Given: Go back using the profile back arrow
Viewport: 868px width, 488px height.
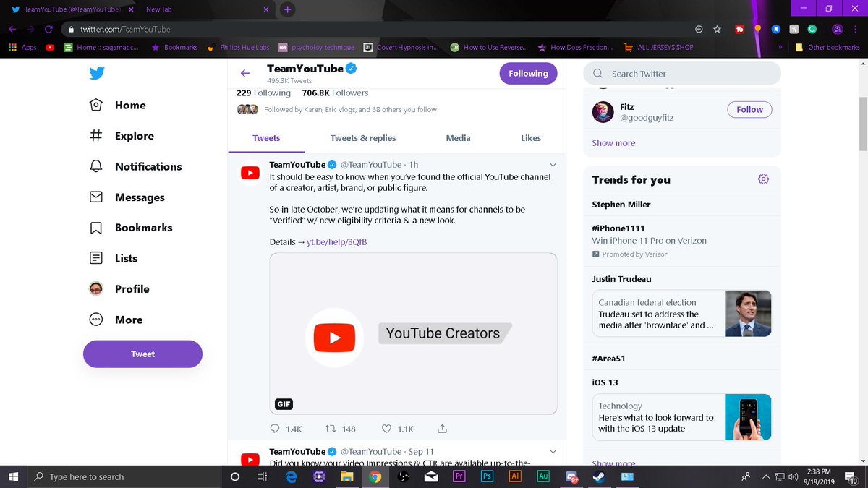Looking at the screenshot, I should [244, 73].
